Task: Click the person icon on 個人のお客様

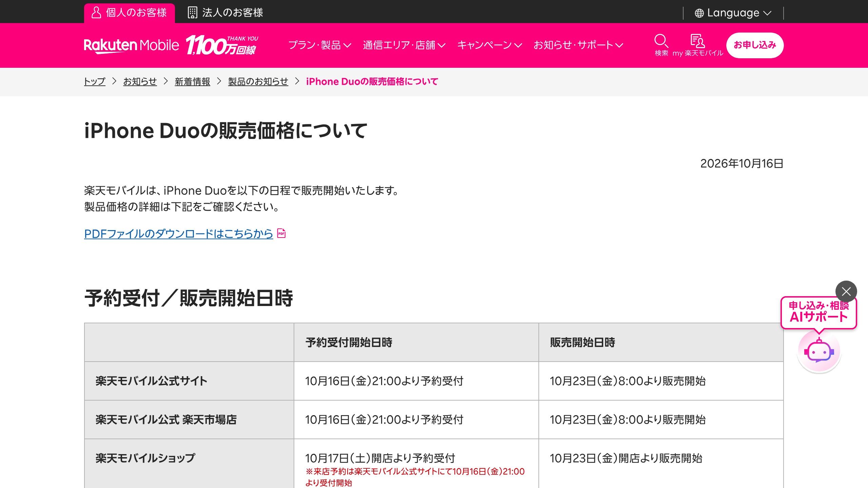Action: tap(96, 13)
